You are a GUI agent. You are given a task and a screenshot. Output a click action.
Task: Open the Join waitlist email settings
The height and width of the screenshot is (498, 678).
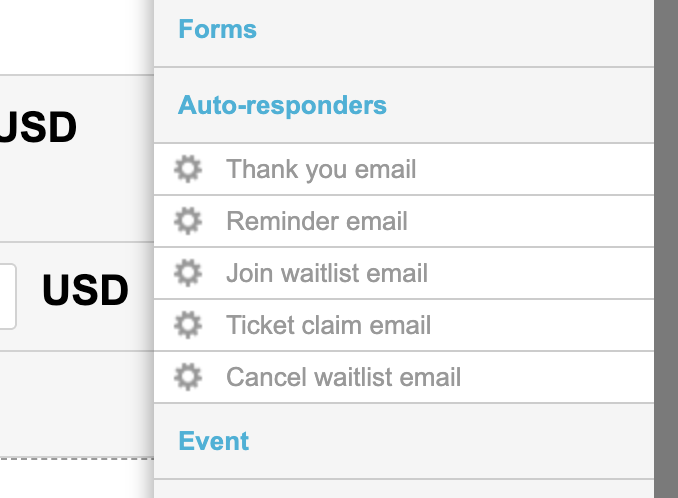coord(327,273)
